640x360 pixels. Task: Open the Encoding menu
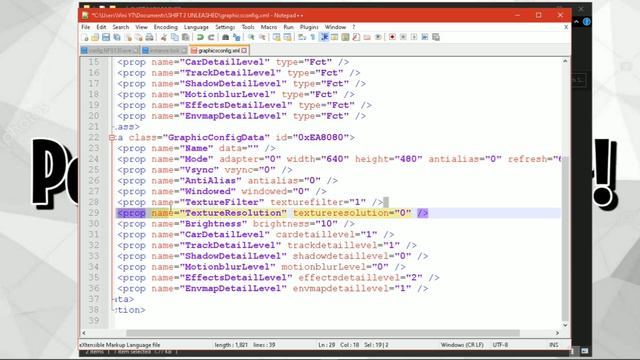click(x=166, y=27)
